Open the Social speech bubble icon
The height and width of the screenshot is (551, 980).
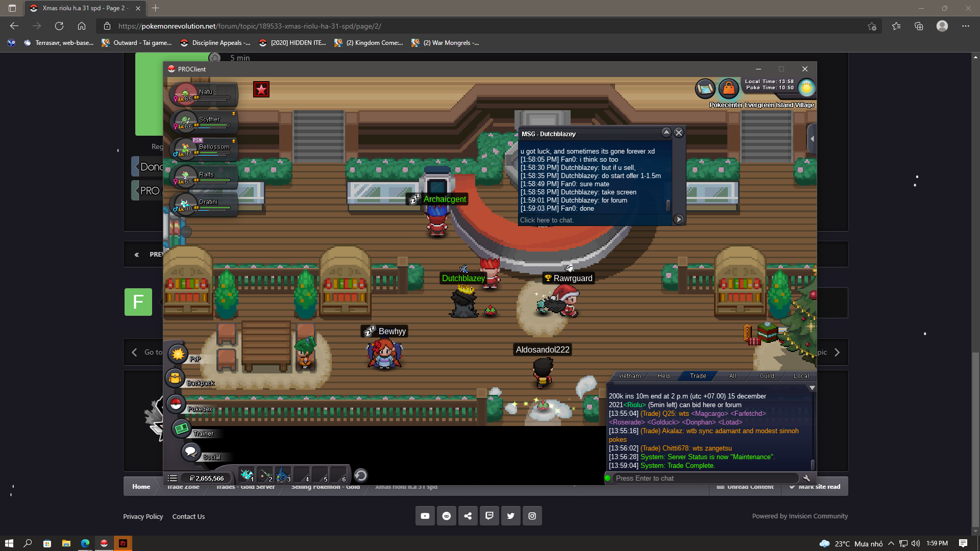pyautogui.click(x=190, y=452)
